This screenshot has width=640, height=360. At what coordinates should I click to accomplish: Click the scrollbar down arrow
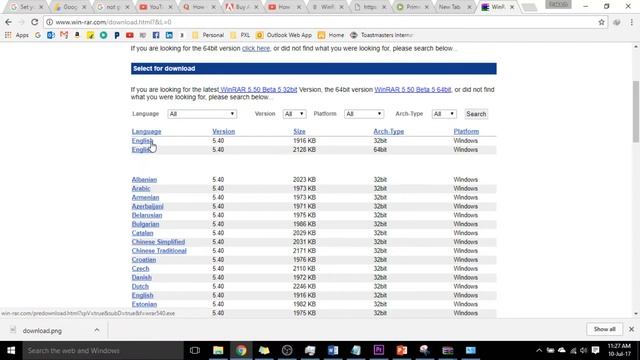[636, 314]
